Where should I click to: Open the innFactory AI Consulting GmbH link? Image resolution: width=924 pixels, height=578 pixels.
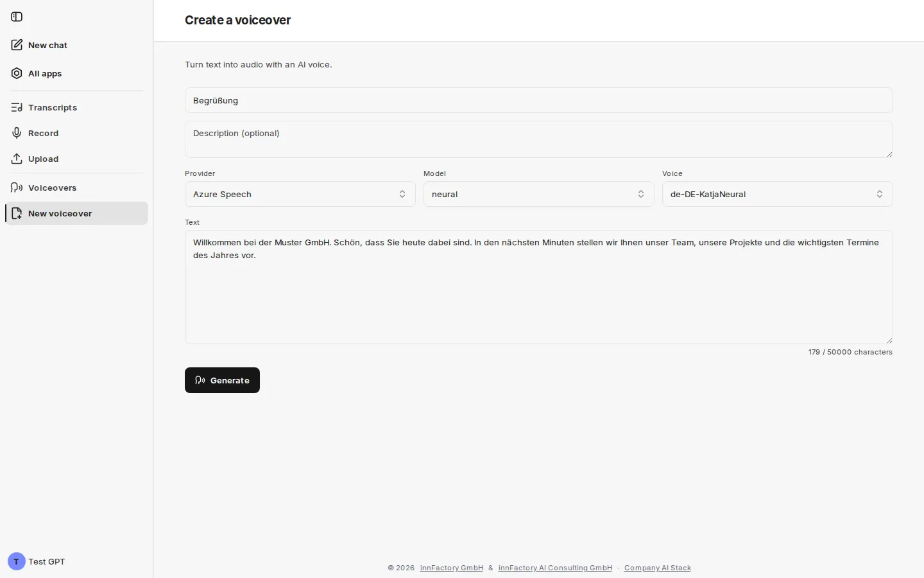point(555,568)
